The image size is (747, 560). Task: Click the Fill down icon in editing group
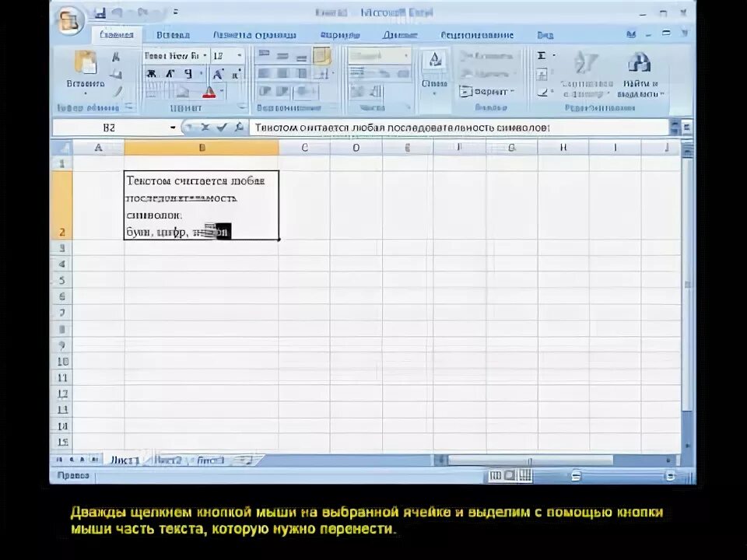[x=542, y=75]
